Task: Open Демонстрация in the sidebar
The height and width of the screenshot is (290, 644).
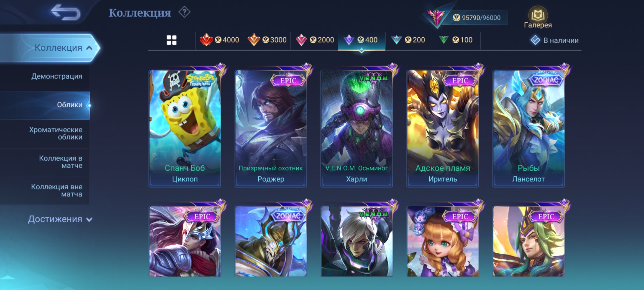Action: (57, 76)
